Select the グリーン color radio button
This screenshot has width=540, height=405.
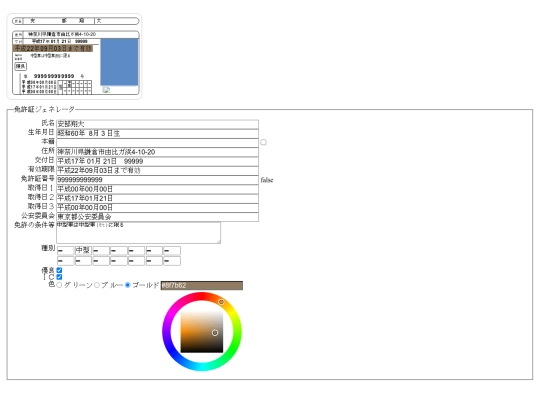[x=59, y=285]
